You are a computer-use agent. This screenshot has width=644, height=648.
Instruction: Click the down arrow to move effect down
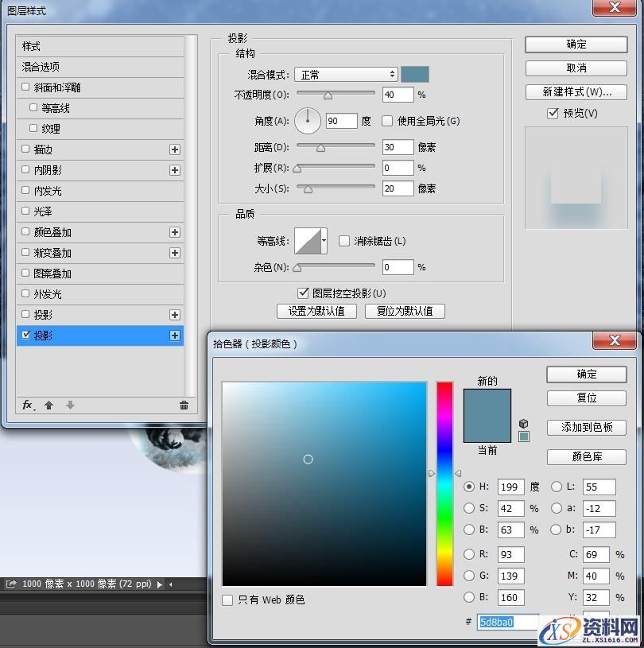70,405
